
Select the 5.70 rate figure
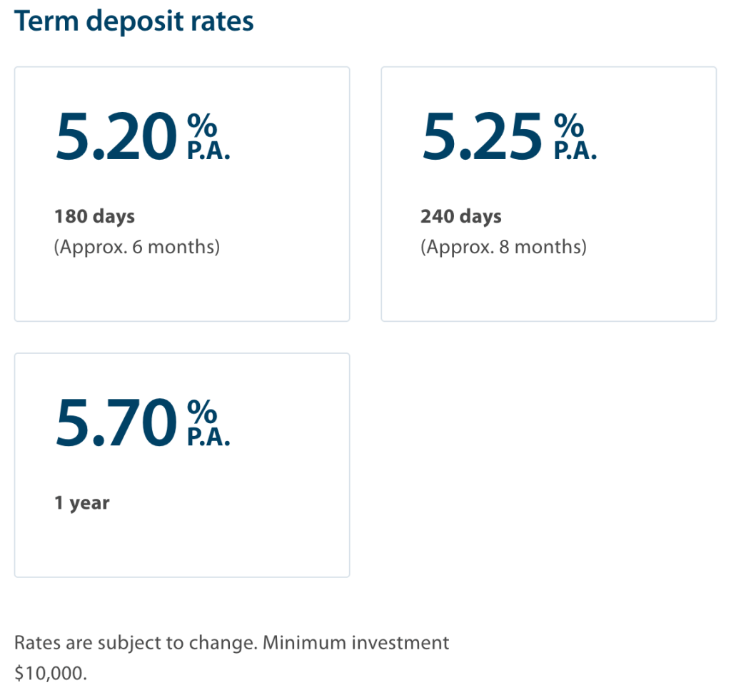[116, 423]
